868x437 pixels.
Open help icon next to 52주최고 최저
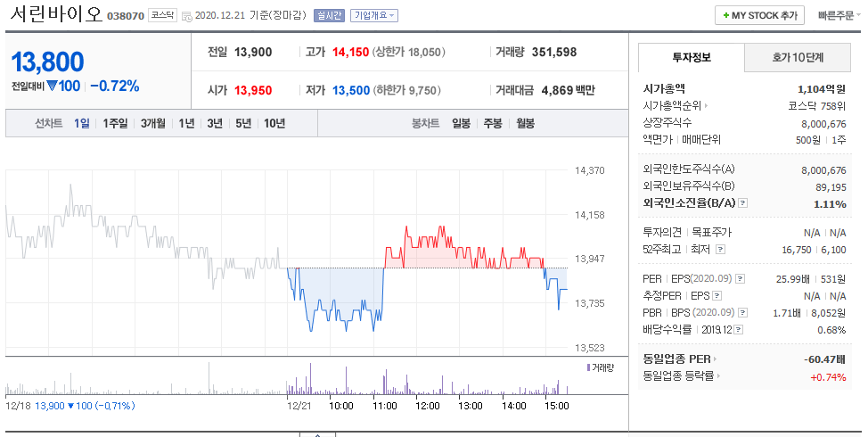[x=720, y=249]
